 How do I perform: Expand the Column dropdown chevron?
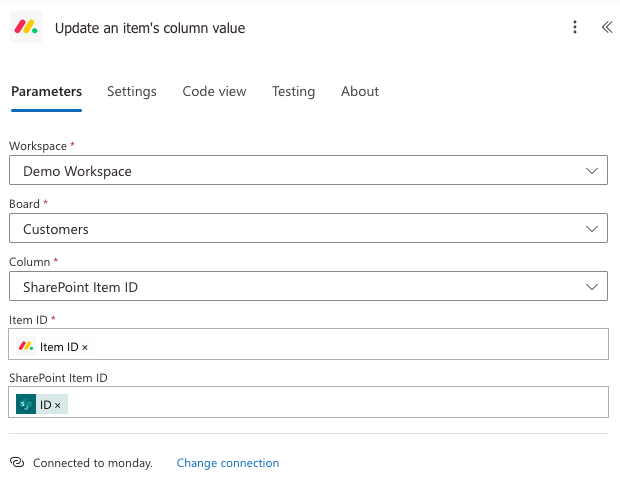592,287
